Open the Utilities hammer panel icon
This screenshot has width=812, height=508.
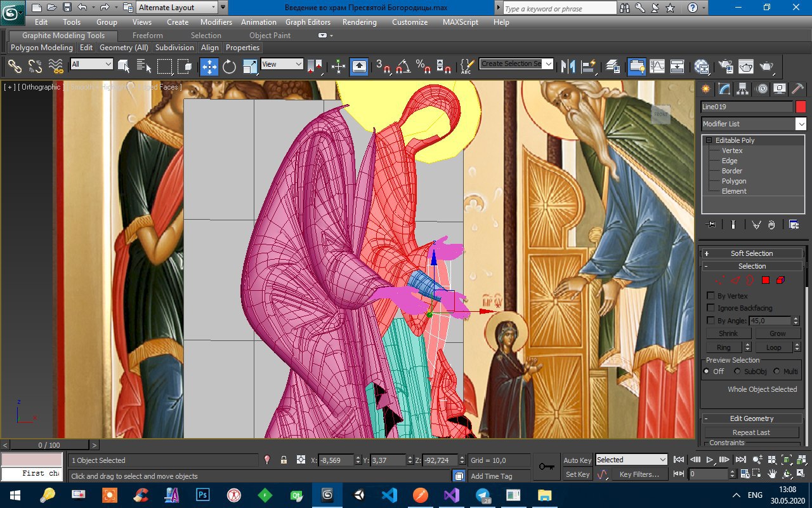pos(798,89)
